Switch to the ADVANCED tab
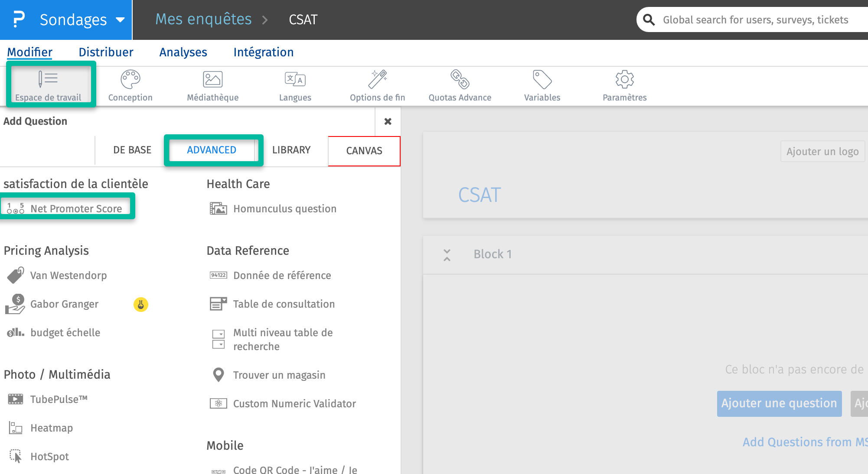868x474 pixels. tap(212, 151)
